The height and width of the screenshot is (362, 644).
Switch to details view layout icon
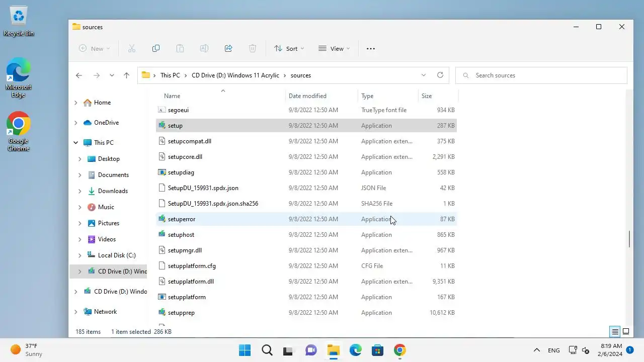[x=615, y=332]
